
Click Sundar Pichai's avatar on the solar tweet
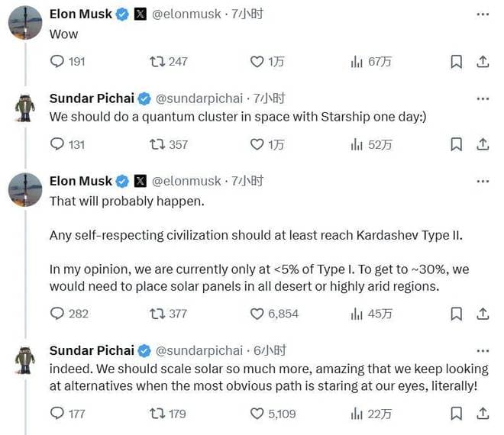tap(24, 359)
